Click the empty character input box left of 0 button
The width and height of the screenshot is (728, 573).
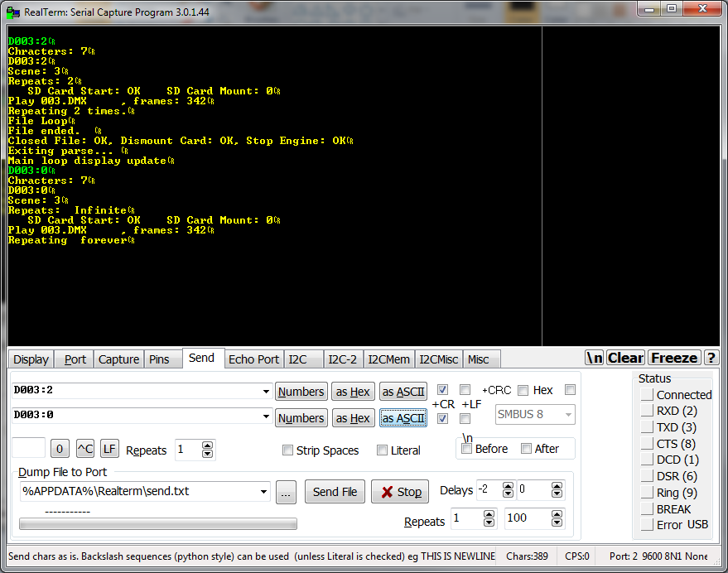click(x=28, y=448)
